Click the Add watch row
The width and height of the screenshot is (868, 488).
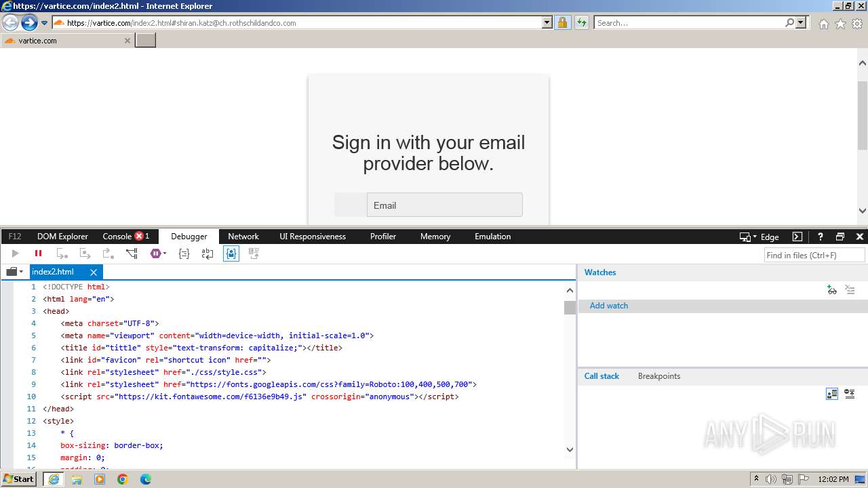(723, 306)
